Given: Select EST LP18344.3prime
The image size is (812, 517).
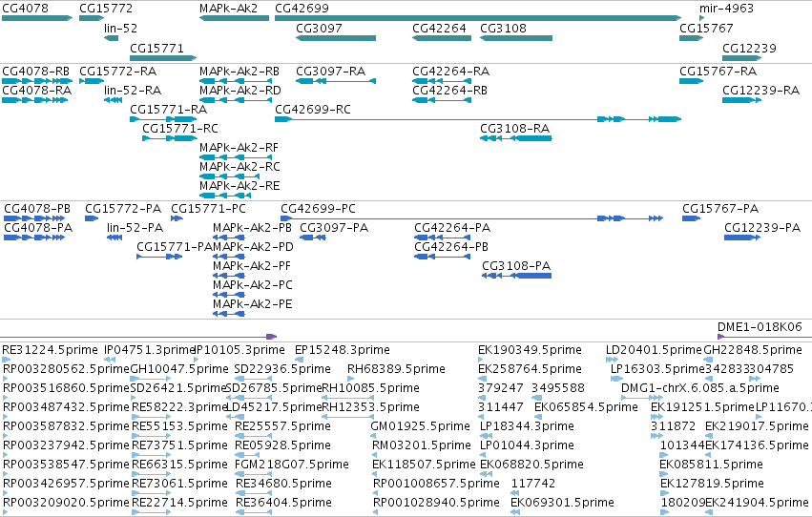Looking at the screenshot, I should pos(527,427).
